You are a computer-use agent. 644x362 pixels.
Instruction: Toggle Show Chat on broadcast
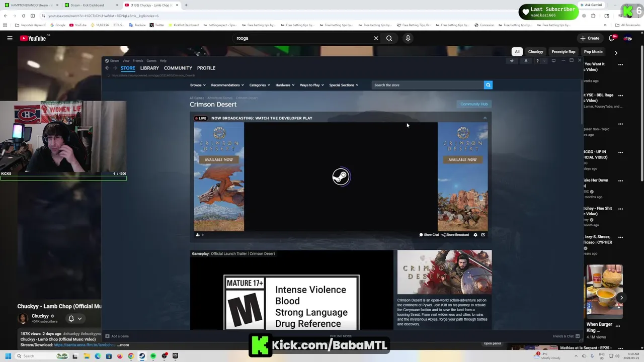[429, 235]
